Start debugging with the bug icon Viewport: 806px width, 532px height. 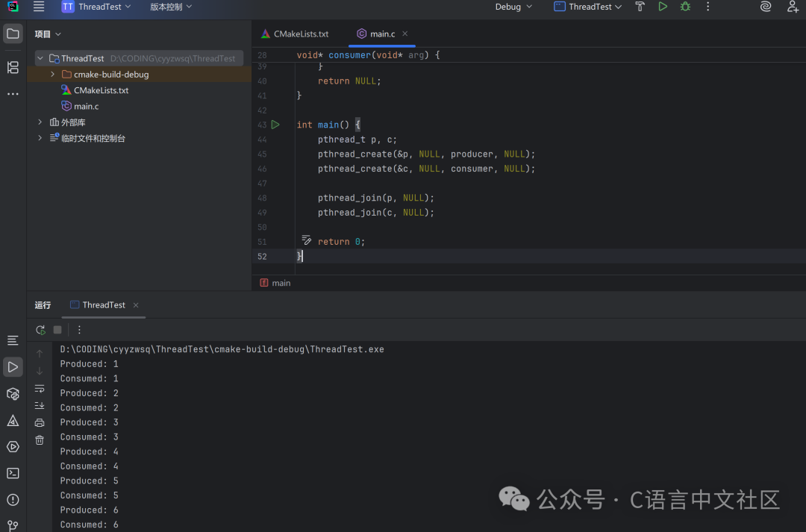tap(685, 7)
